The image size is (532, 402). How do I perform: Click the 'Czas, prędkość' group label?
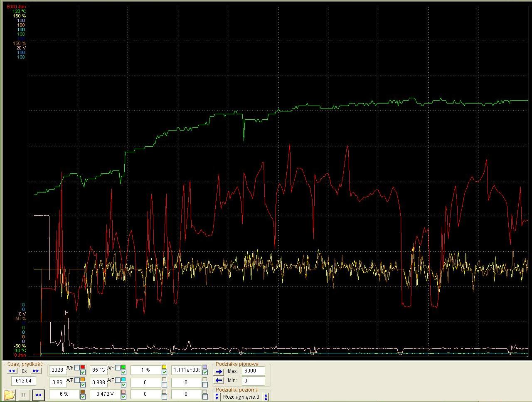click(x=25, y=364)
